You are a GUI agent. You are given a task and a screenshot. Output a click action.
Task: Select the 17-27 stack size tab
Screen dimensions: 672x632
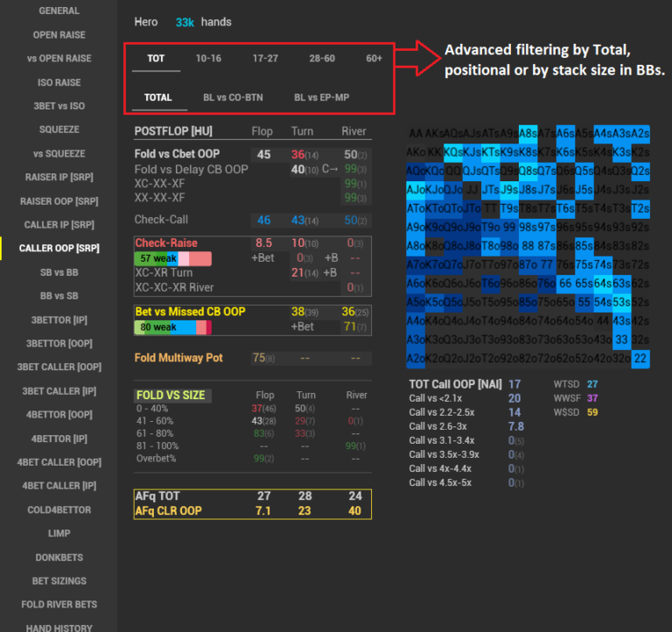264,59
